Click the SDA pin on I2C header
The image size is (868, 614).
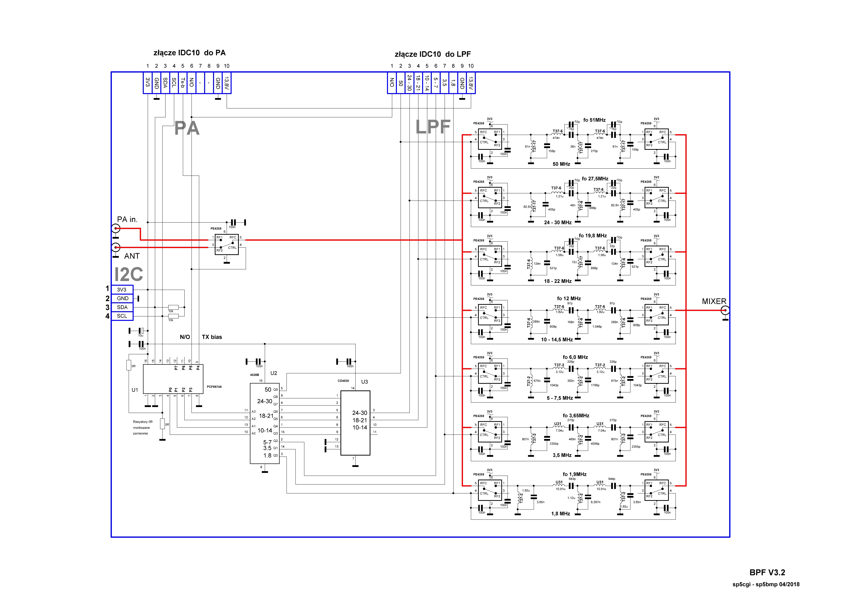[x=122, y=307]
